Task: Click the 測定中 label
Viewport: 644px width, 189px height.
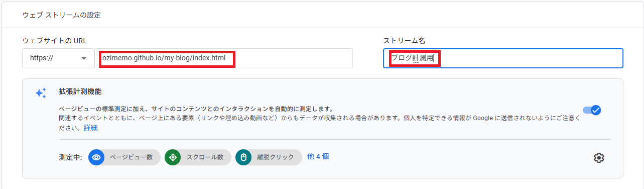Action: [x=70, y=157]
